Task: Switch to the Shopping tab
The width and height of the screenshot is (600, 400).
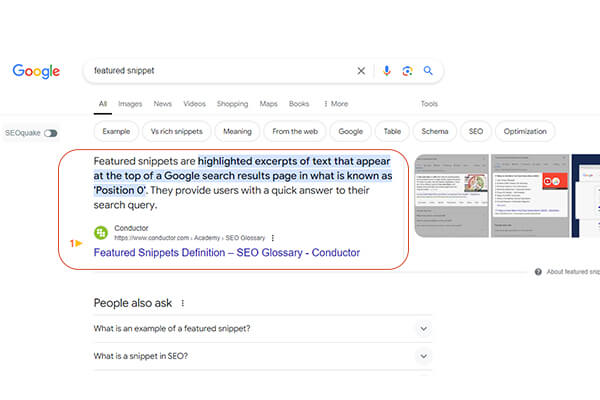Action: [x=232, y=104]
